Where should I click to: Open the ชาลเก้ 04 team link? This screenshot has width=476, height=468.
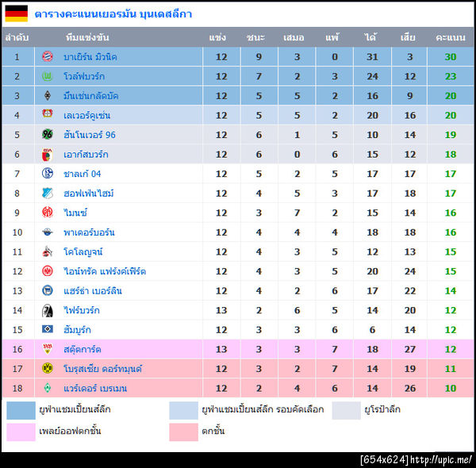point(83,174)
